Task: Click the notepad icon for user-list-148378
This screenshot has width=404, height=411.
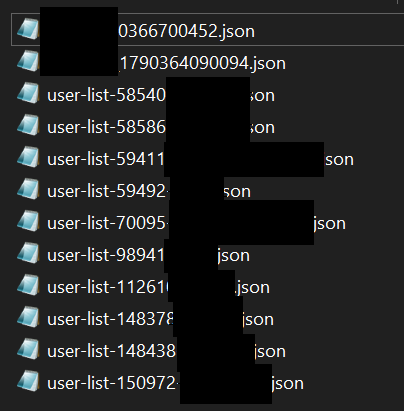Action: (x=28, y=317)
